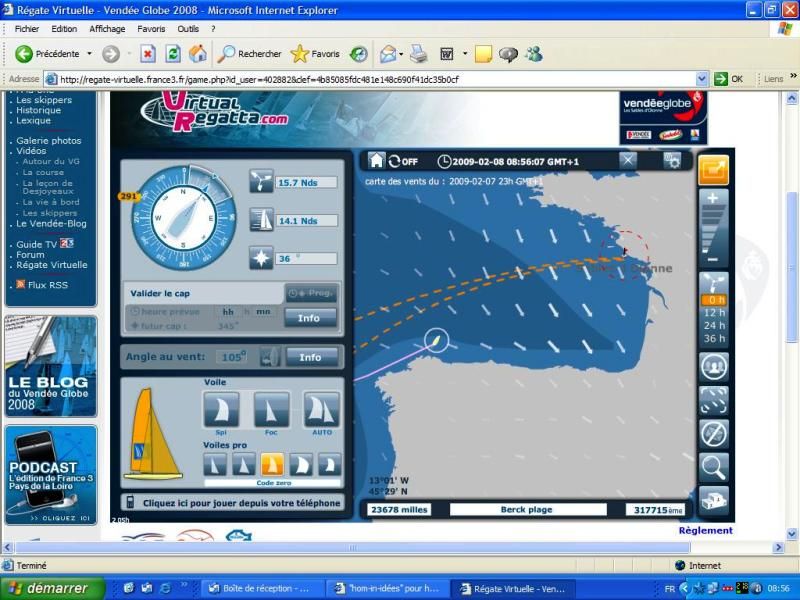Open the podium ranking icon

click(713, 500)
